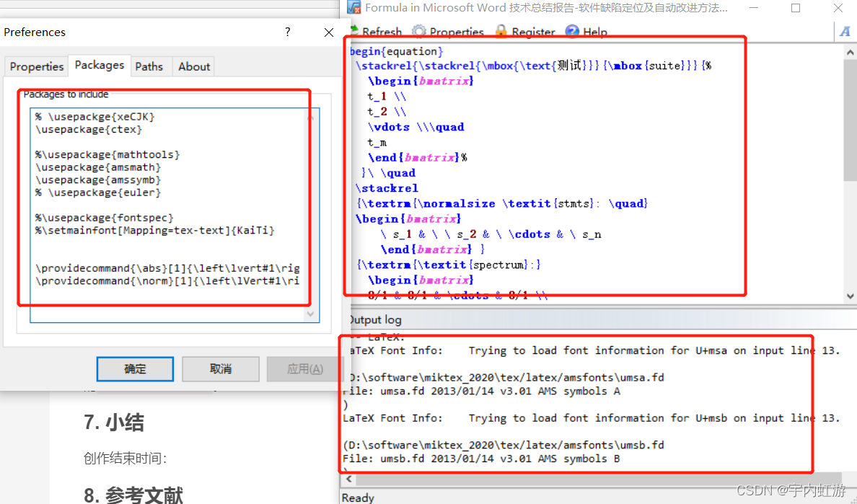The height and width of the screenshot is (504, 857).
Task: Open the About tab
Action: coord(194,66)
